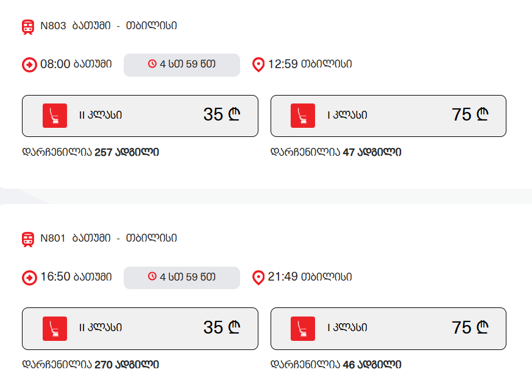Choose II class 35 ₾ on train N801
The image size is (532, 392).
pyautogui.click(x=140, y=329)
